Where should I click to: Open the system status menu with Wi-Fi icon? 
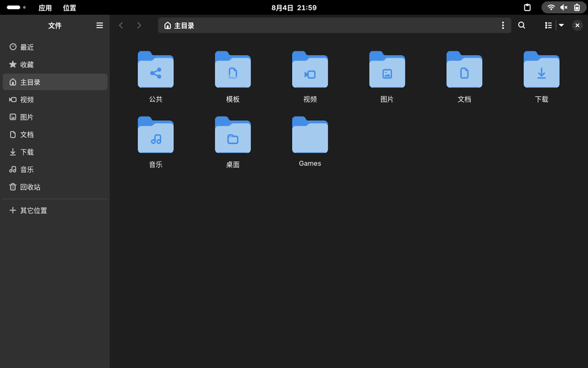pyautogui.click(x=551, y=7)
